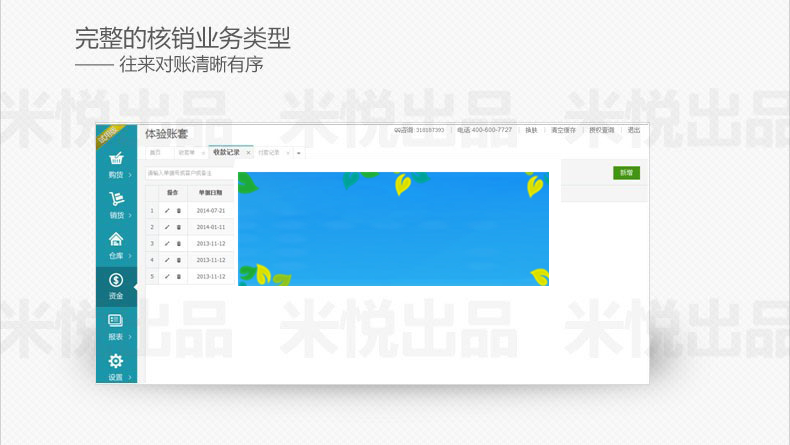Open the 购货 purchase basket icon
This screenshot has height=445, width=790.
point(116,159)
